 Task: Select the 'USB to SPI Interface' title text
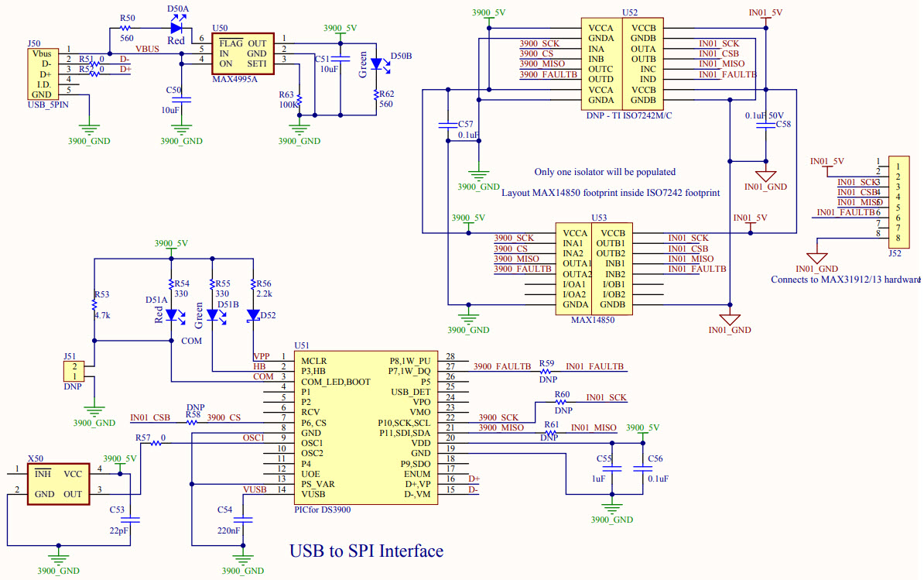[366, 551]
